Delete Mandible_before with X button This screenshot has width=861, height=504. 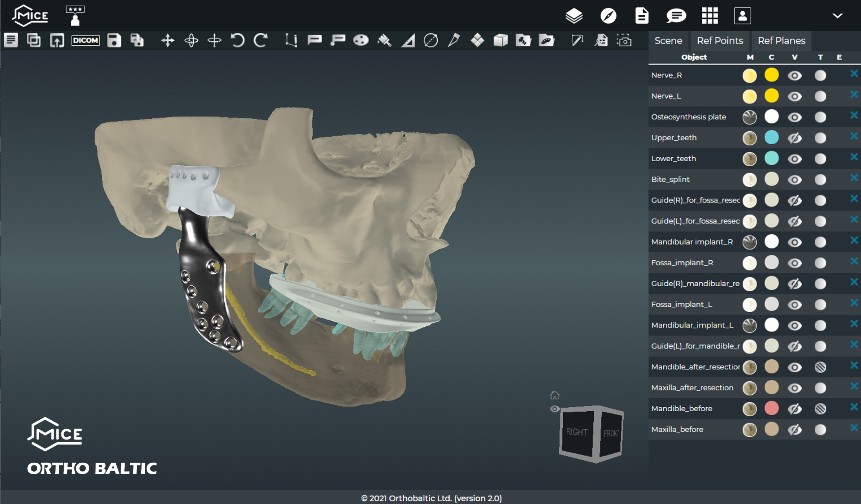click(854, 406)
